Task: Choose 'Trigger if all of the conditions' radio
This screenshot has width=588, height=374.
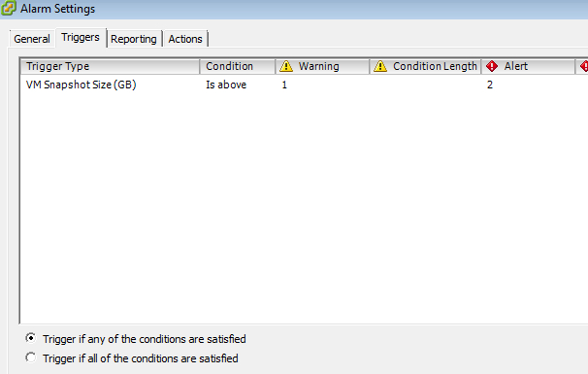Action: pos(31,357)
